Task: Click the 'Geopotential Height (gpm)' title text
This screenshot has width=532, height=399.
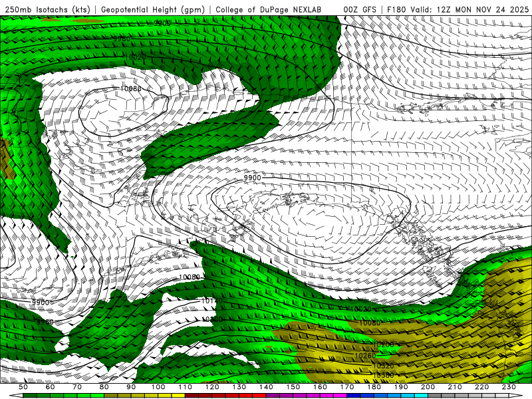Action: tap(153, 9)
